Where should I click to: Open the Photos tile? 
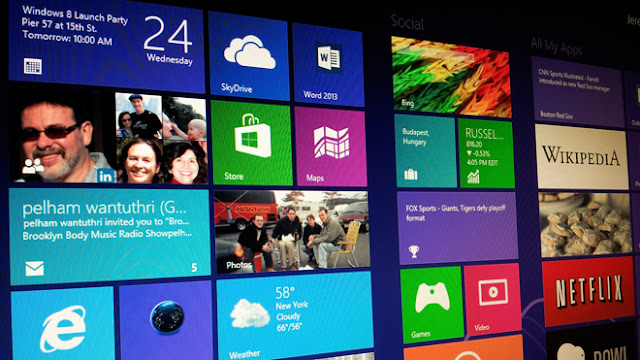click(291, 231)
